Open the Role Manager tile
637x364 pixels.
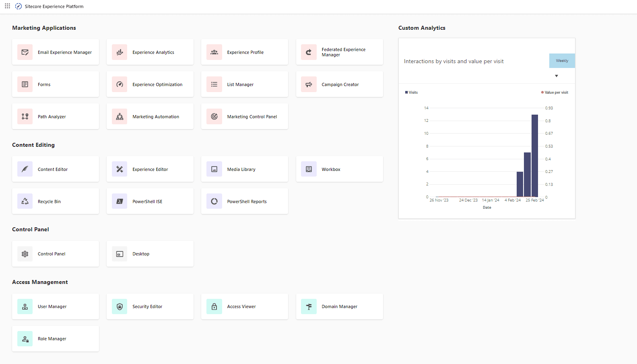pyautogui.click(x=56, y=339)
